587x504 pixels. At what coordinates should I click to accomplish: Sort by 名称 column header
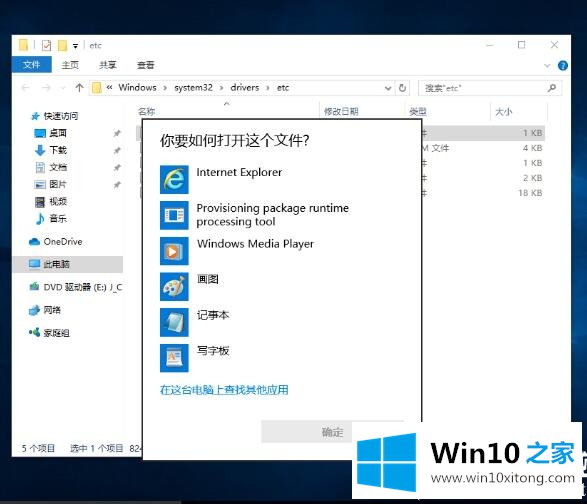(x=146, y=111)
